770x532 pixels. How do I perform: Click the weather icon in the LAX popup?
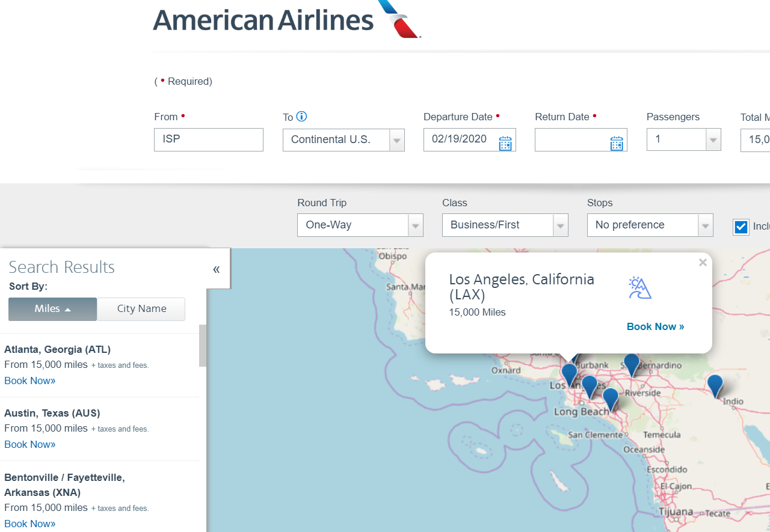[640, 288]
